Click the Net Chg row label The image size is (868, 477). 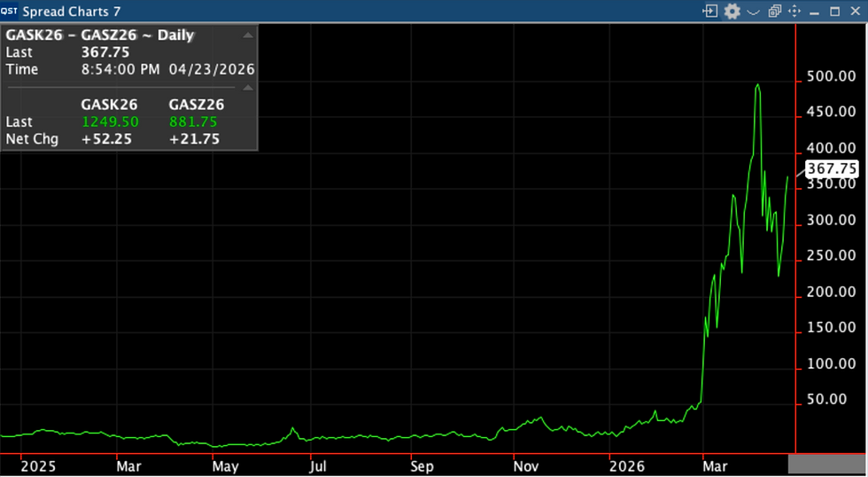tap(32, 138)
